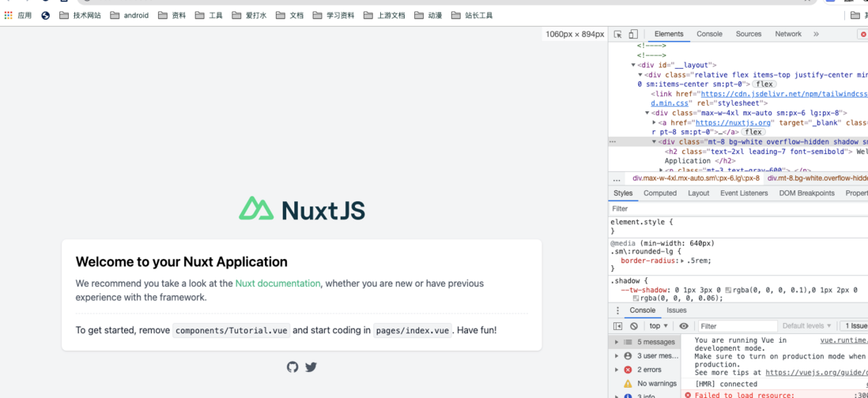The height and width of the screenshot is (398, 868).
Task: Collapse the selected mt-8 bg-white div node
Action: tap(655, 141)
